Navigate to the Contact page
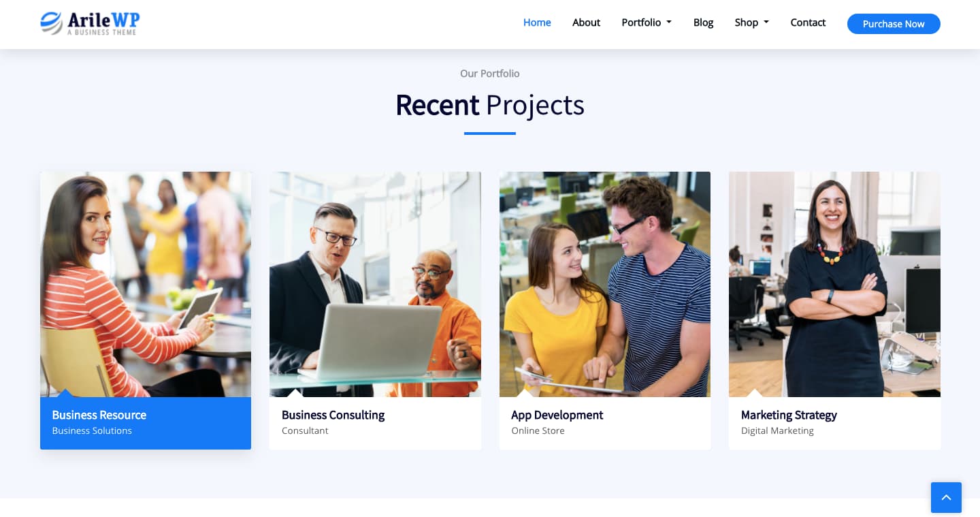The image size is (980, 517). point(808,22)
